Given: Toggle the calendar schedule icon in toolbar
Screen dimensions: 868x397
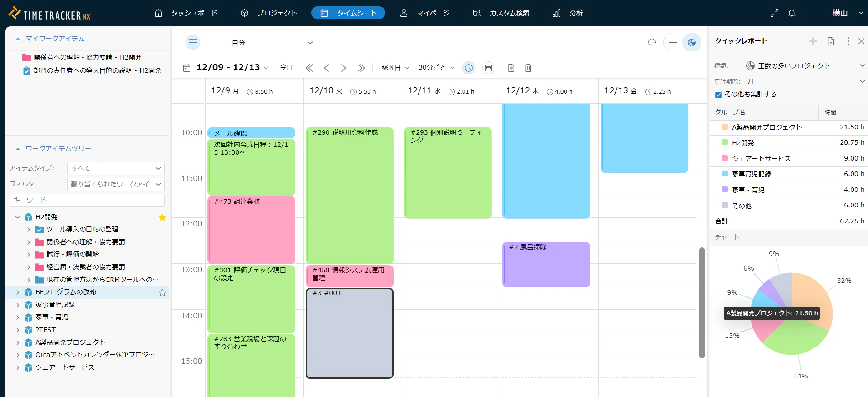Looking at the screenshot, I should 488,68.
